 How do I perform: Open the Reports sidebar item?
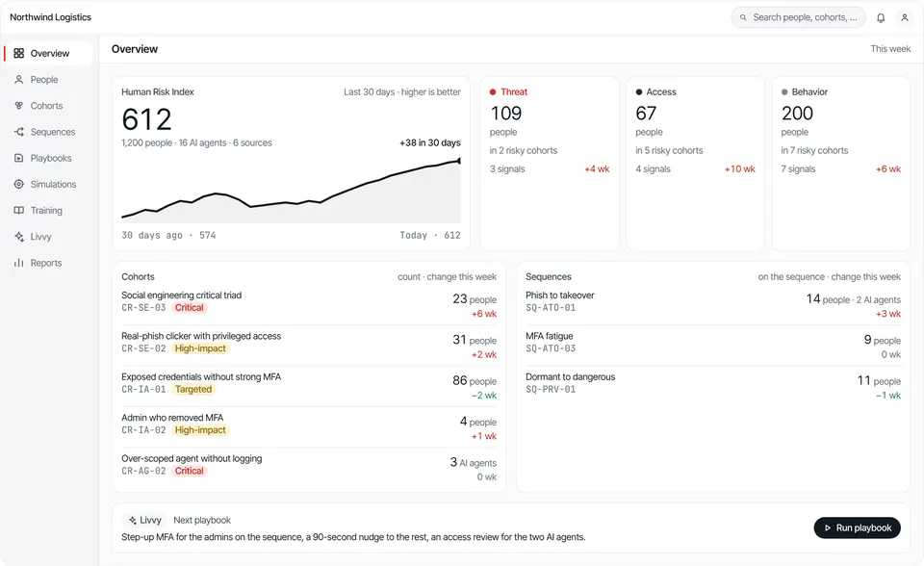point(48,263)
